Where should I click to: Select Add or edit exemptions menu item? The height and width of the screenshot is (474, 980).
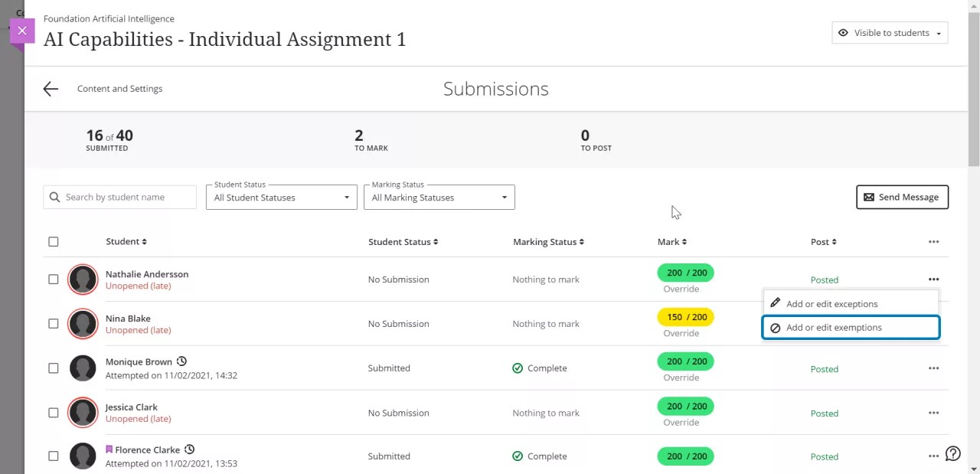(835, 327)
